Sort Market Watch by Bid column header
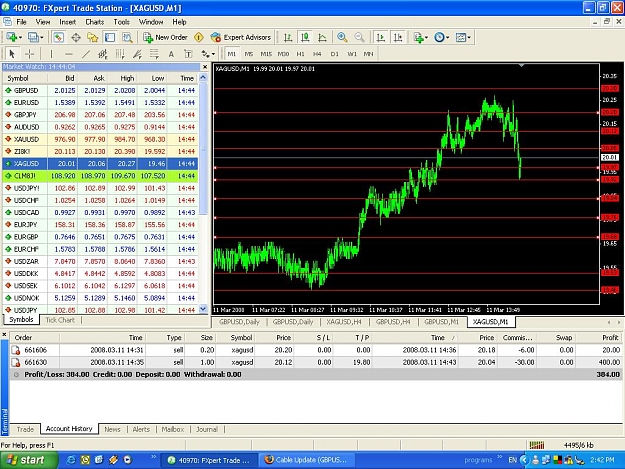Image resolution: width=625 pixels, height=469 pixels. (x=63, y=78)
